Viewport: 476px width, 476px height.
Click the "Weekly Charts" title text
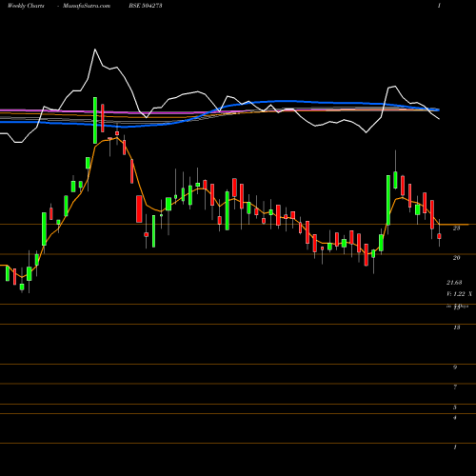(x=26, y=6)
